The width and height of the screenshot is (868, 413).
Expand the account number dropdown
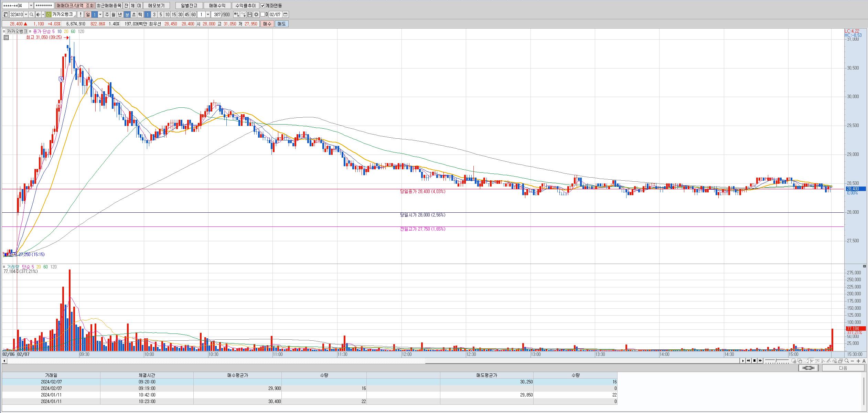[31, 6]
